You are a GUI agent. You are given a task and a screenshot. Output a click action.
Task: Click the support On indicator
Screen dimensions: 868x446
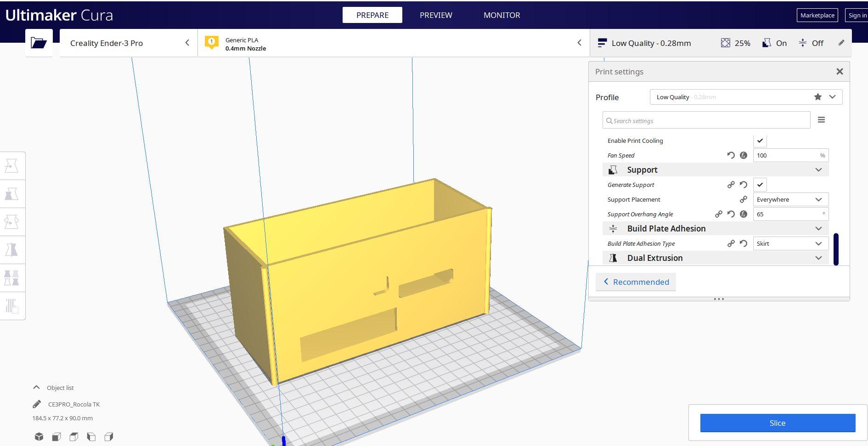774,43
